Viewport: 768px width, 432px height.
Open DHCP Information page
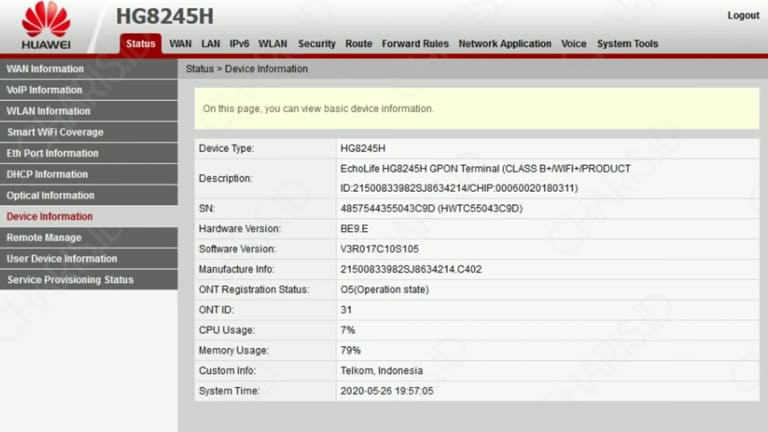(x=89, y=174)
